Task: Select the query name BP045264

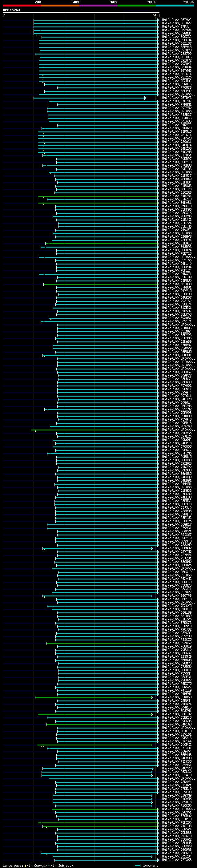Action: [x=11, y=10]
